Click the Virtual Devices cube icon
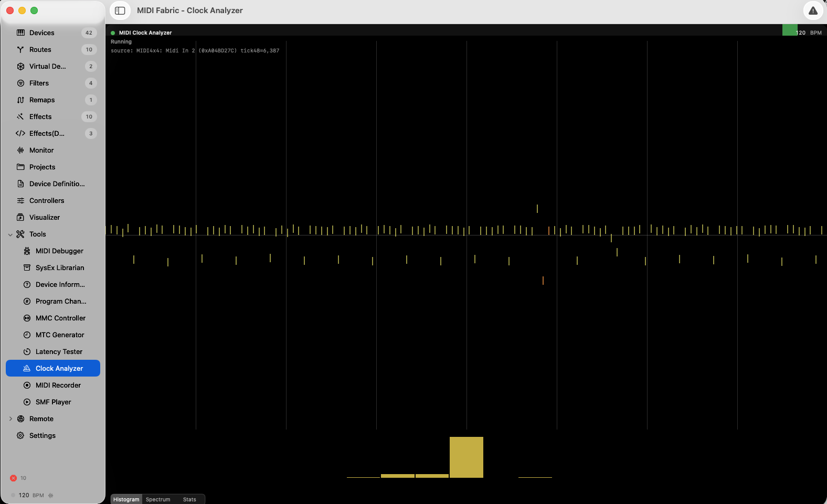 [x=20, y=66]
